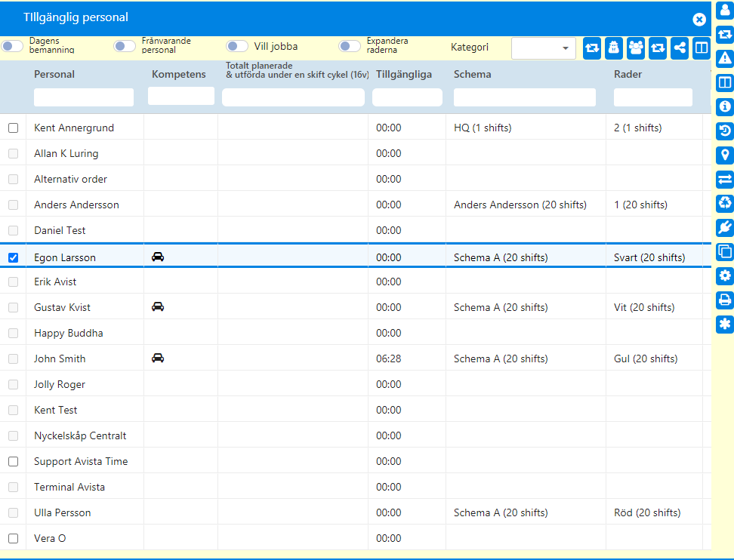The height and width of the screenshot is (560, 734).
Task: Click the exchange arrows sidebar icon
Action: click(725, 179)
